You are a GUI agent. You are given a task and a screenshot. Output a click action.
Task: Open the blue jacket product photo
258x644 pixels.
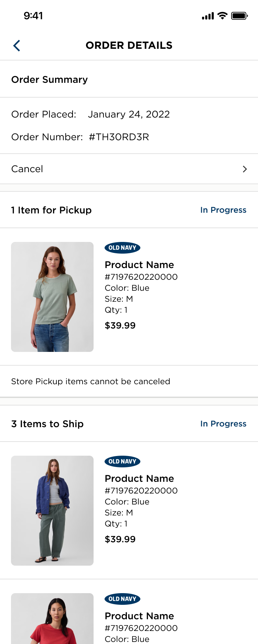tap(52, 511)
